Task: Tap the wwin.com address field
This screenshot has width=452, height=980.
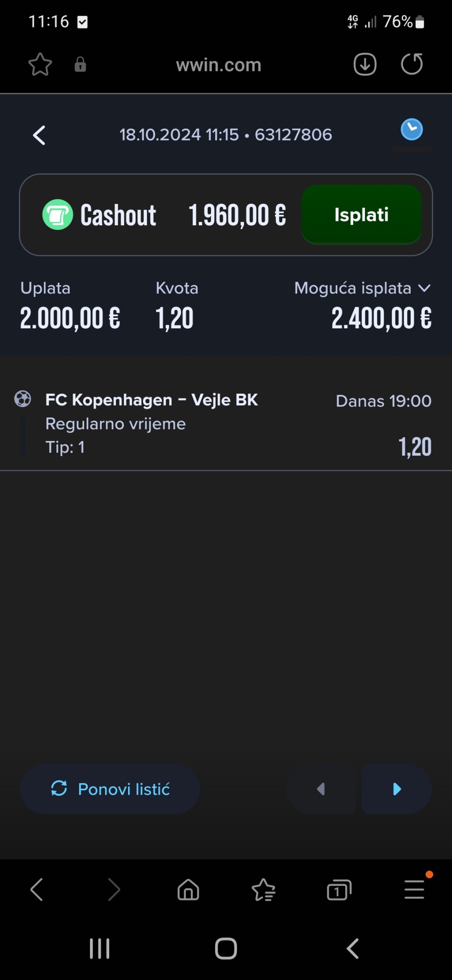Action: [x=218, y=65]
